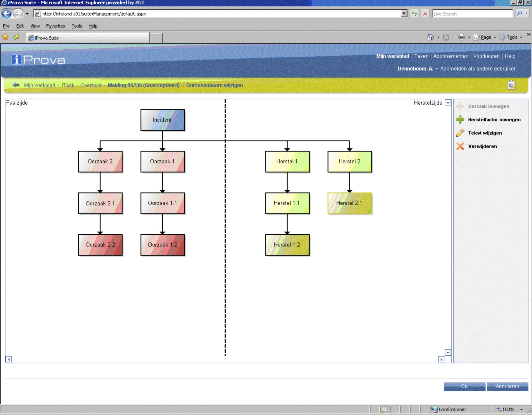Click the Home icon in IE toolbar
532x416 pixels.
point(430,37)
